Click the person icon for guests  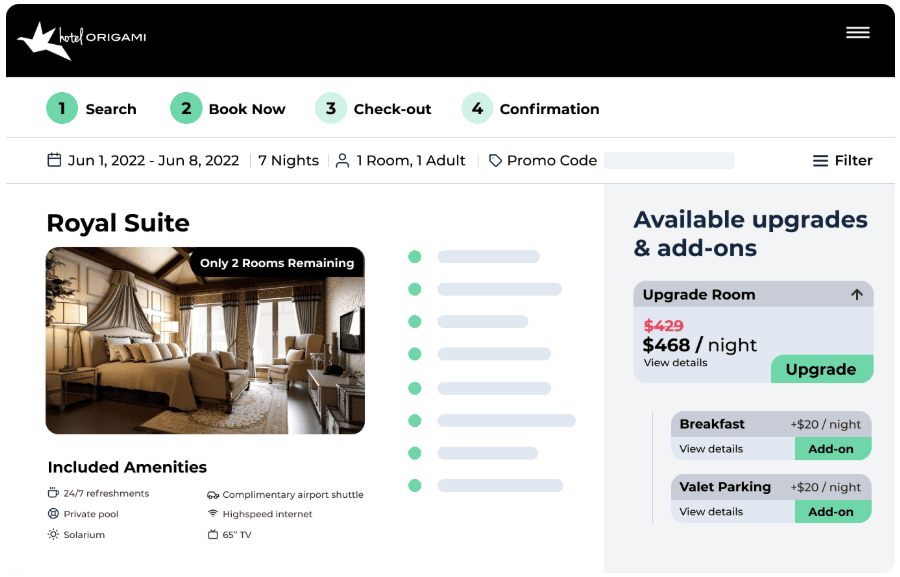coord(342,160)
